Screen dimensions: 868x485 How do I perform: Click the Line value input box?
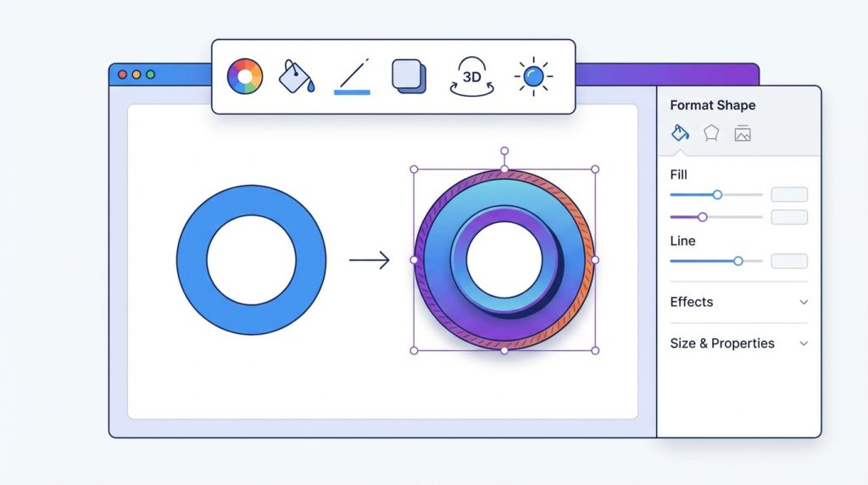click(x=789, y=261)
